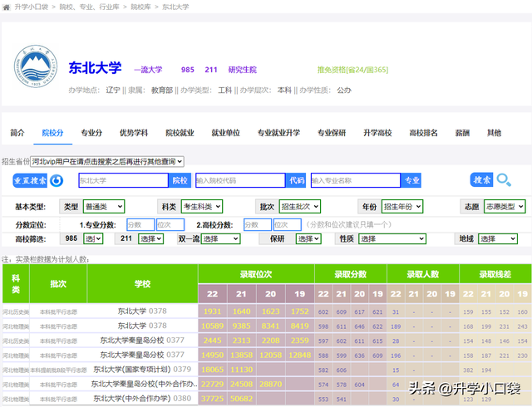Click the Northeastern University logo

point(36,66)
